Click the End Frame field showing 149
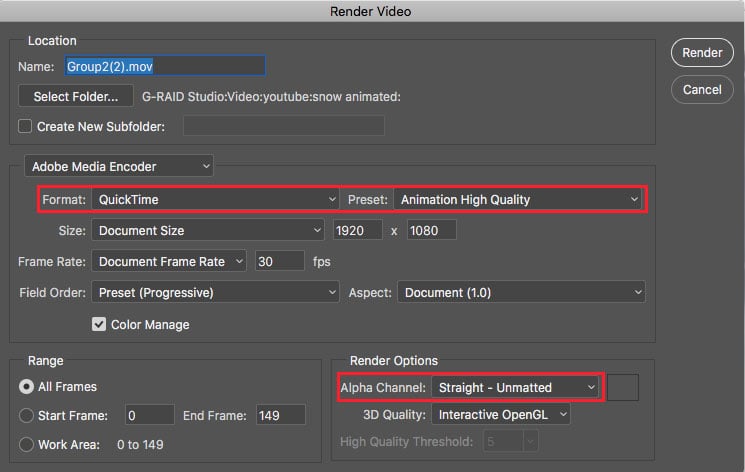 280,416
